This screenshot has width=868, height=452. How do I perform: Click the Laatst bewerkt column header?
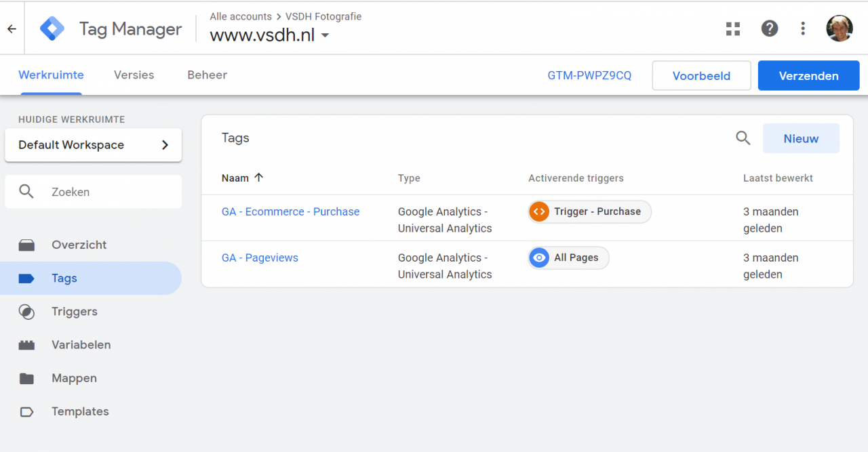(x=778, y=178)
